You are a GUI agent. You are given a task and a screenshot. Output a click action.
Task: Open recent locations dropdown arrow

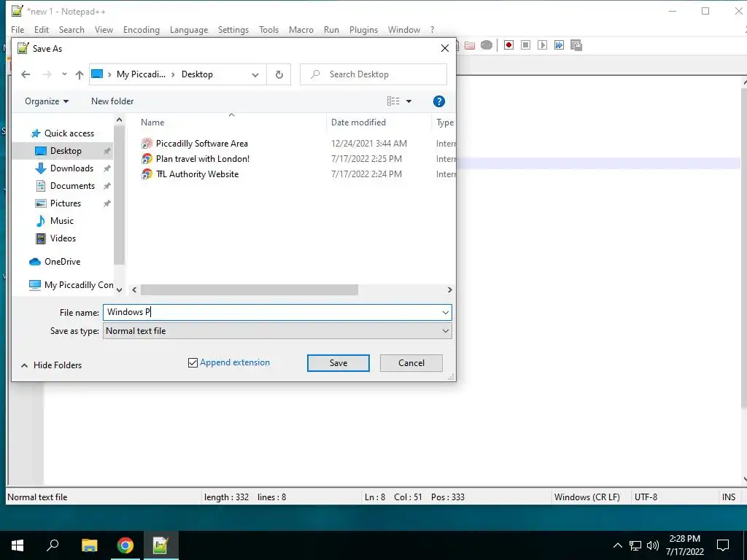64,74
